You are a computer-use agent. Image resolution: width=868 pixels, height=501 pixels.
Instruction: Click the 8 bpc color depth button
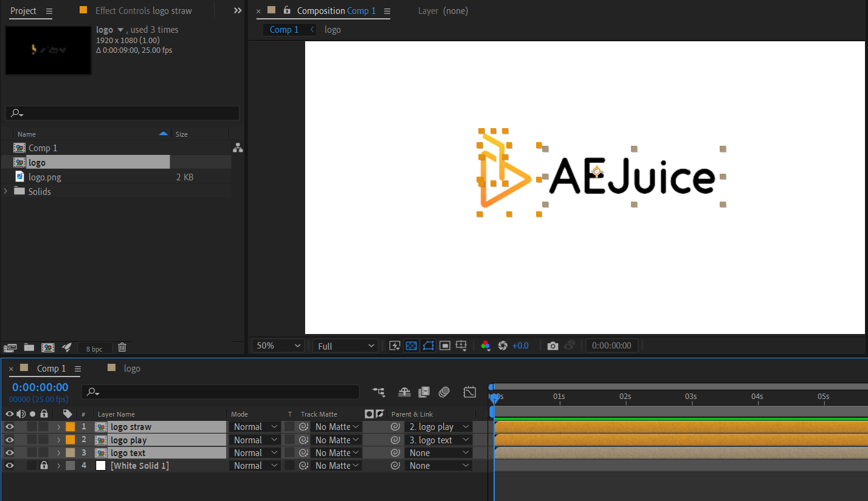pos(94,349)
